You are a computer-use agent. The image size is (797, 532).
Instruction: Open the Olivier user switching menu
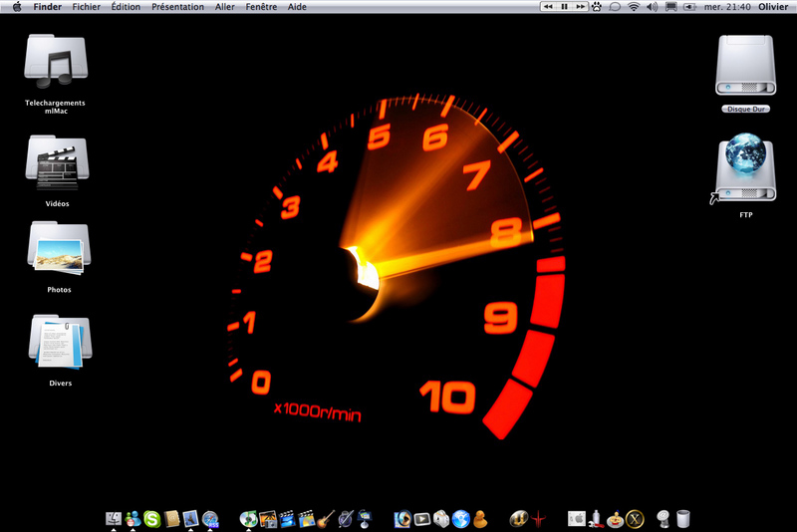pos(771,7)
